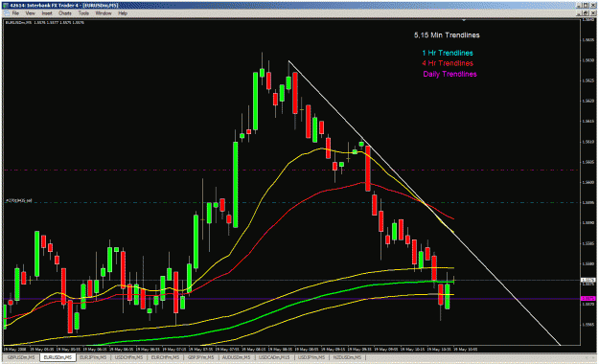Open the File menu
The height and width of the screenshot is (364, 599).
[15, 13]
